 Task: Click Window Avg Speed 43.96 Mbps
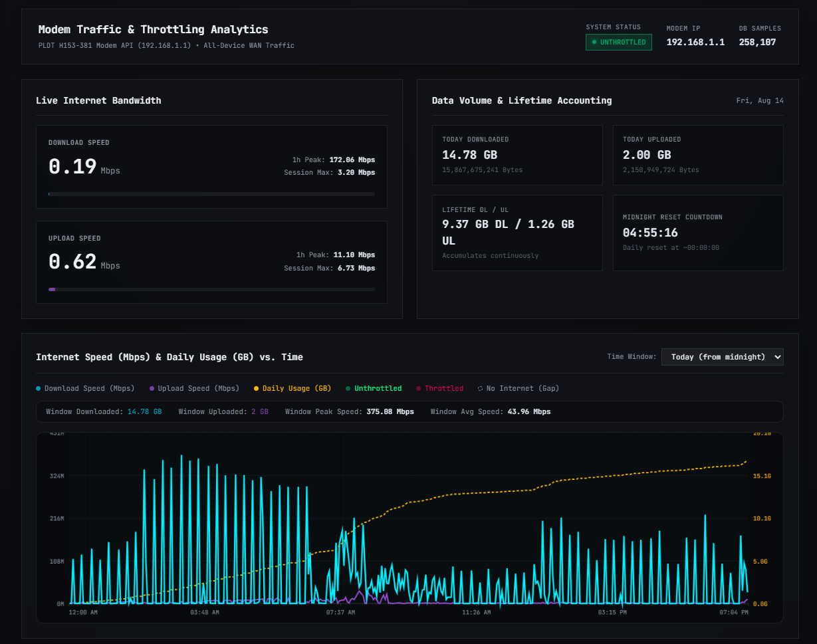(x=491, y=411)
